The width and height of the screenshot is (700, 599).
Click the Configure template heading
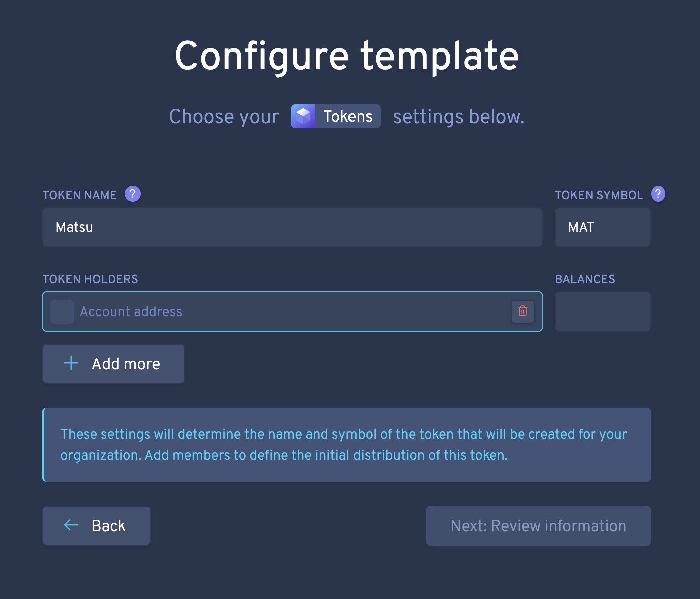(x=346, y=56)
